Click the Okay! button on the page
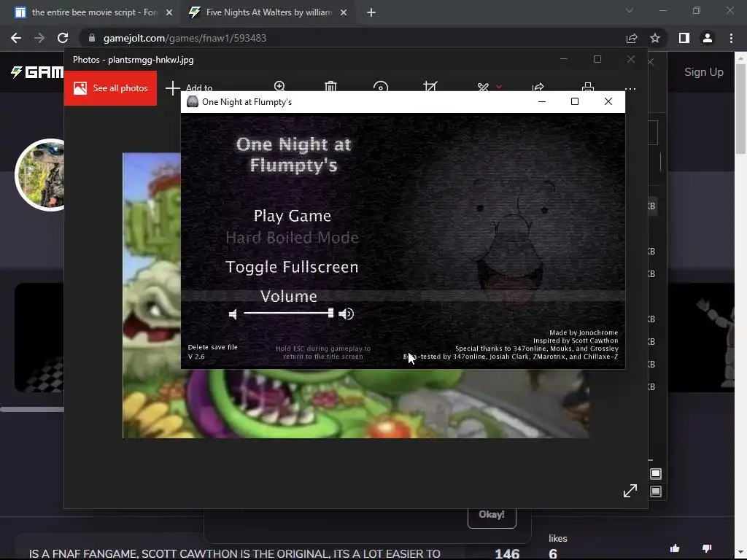This screenshot has height=560, width=747. 492,515
